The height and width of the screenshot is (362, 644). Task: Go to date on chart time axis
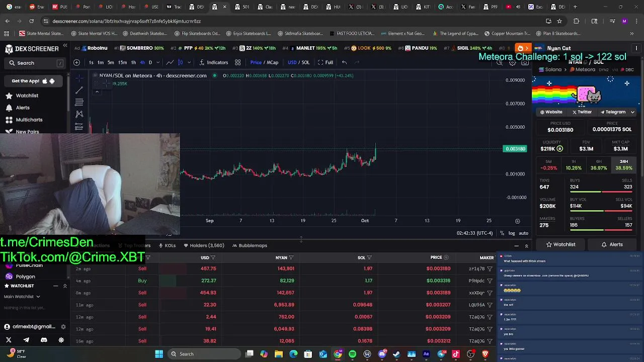click(x=517, y=221)
